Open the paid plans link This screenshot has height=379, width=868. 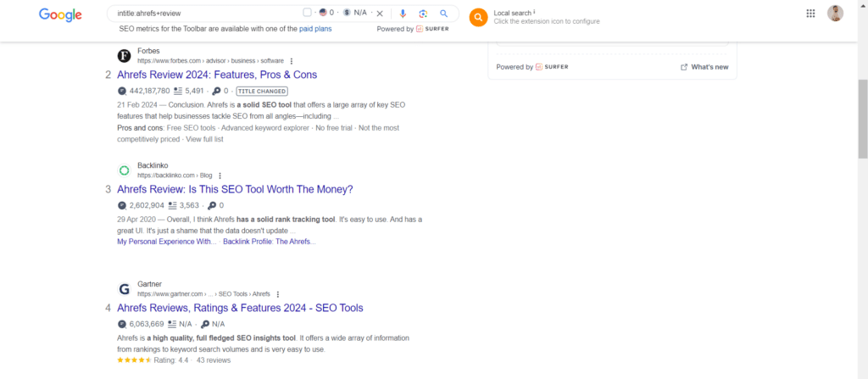coord(315,29)
